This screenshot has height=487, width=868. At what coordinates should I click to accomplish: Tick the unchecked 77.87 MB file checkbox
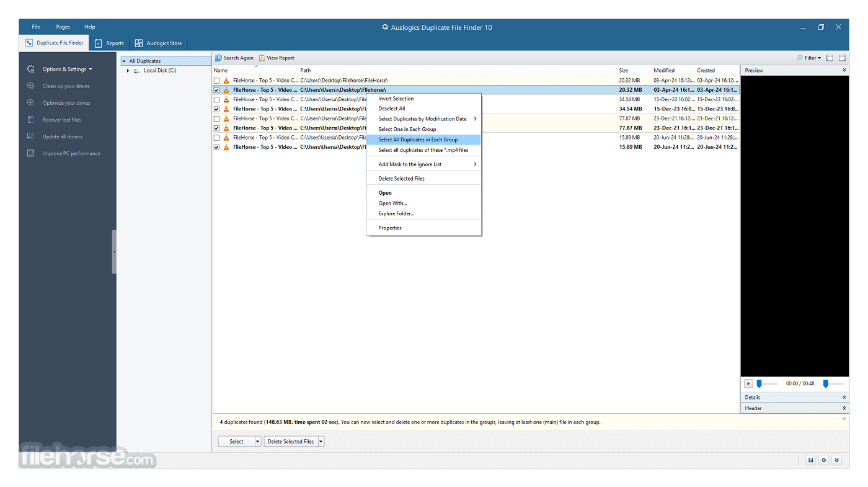217,118
